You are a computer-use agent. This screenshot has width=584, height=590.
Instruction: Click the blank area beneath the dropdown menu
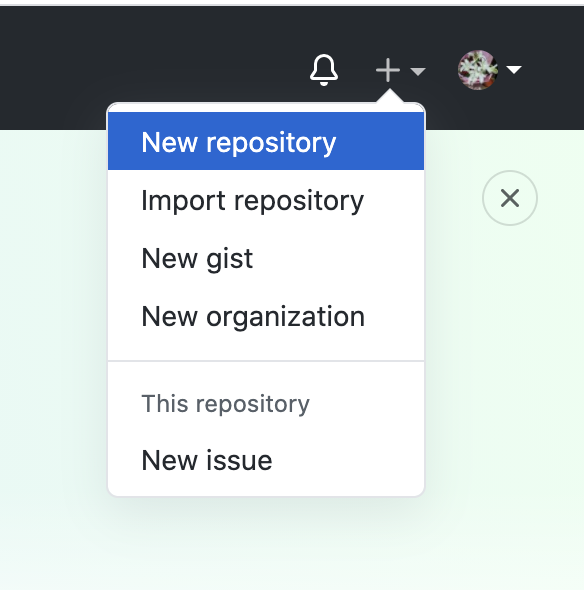point(266,546)
